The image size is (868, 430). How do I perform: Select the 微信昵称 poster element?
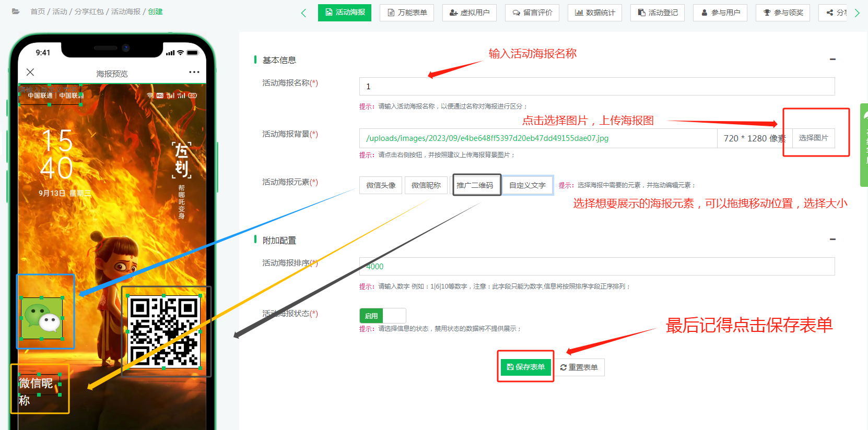[426, 185]
